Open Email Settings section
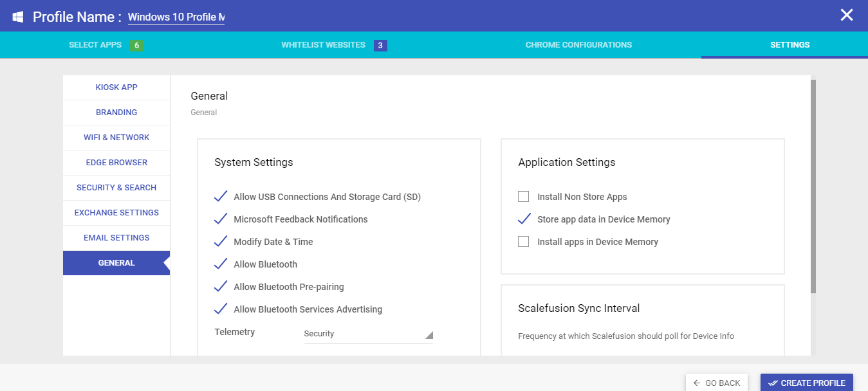 [x=116, y=238]
